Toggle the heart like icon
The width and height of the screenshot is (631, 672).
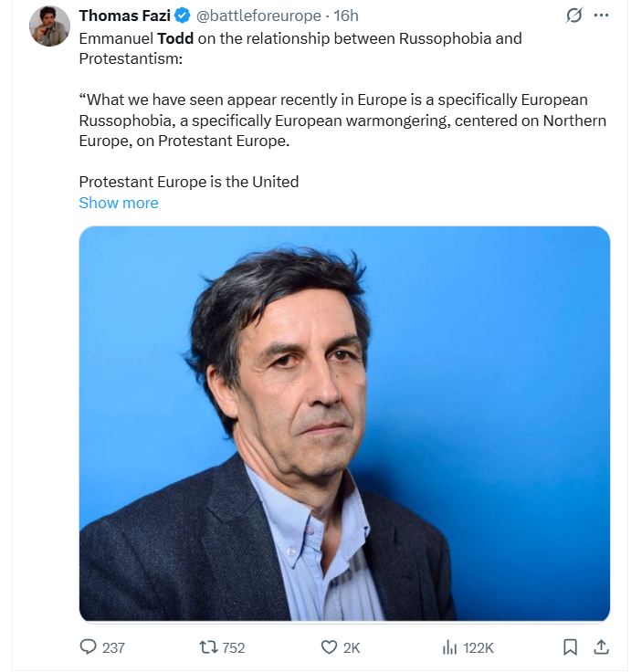(x=330, y=647)
